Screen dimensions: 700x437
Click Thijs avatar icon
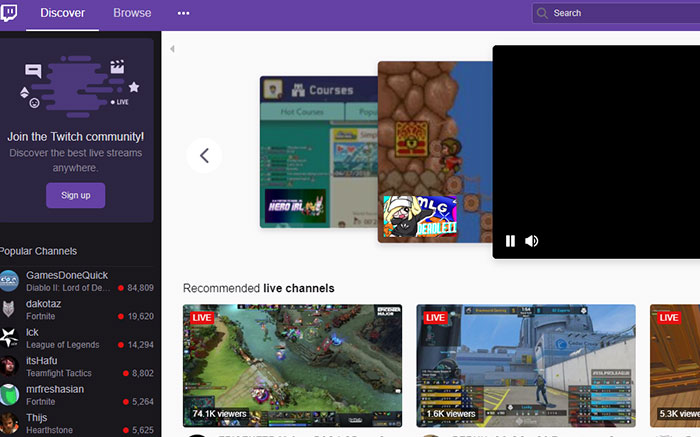point(8,424)
